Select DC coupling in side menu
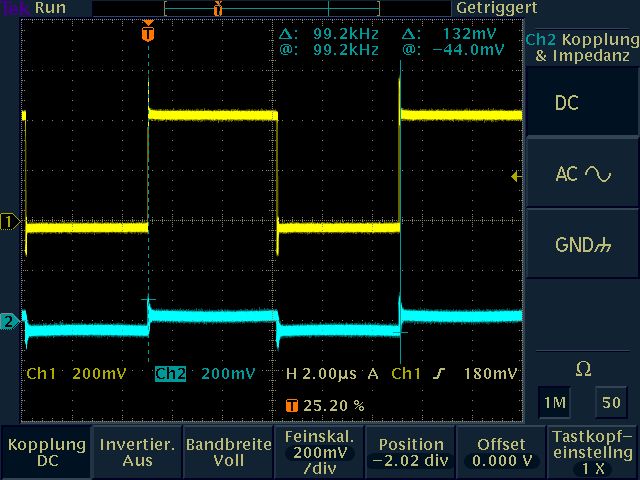This screenshot has width=640, height=480. (582, 104)
